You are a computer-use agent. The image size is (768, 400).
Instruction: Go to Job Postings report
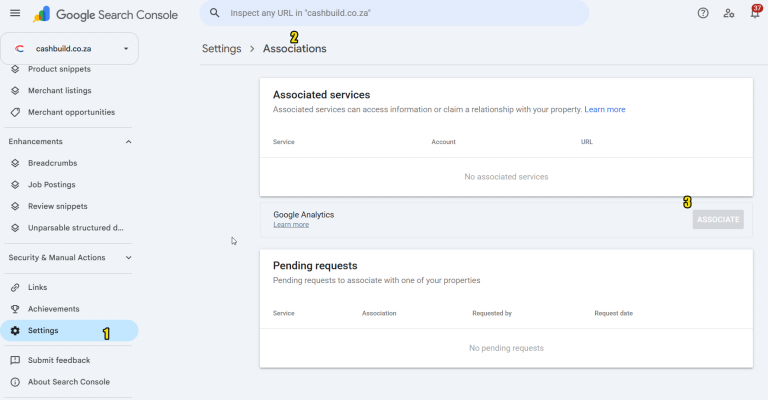coord(51,185)
